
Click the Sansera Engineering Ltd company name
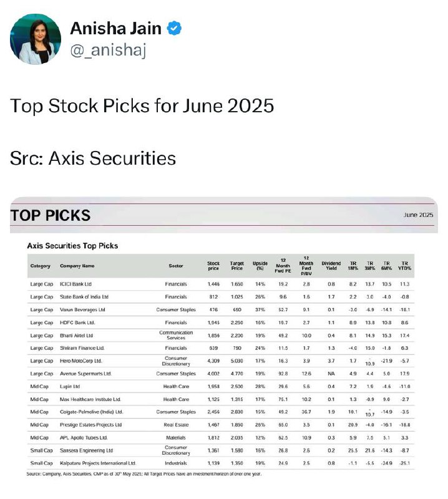[87, 450]
